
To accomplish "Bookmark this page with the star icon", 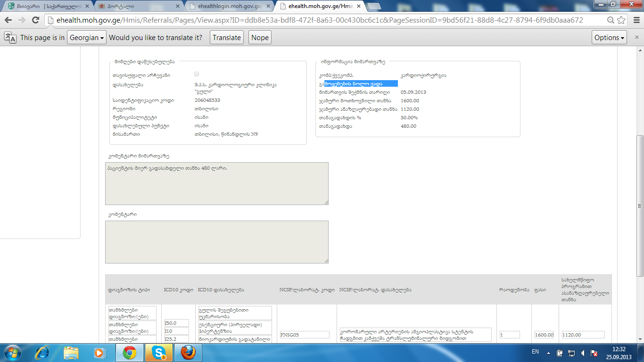I will point(621,20).
